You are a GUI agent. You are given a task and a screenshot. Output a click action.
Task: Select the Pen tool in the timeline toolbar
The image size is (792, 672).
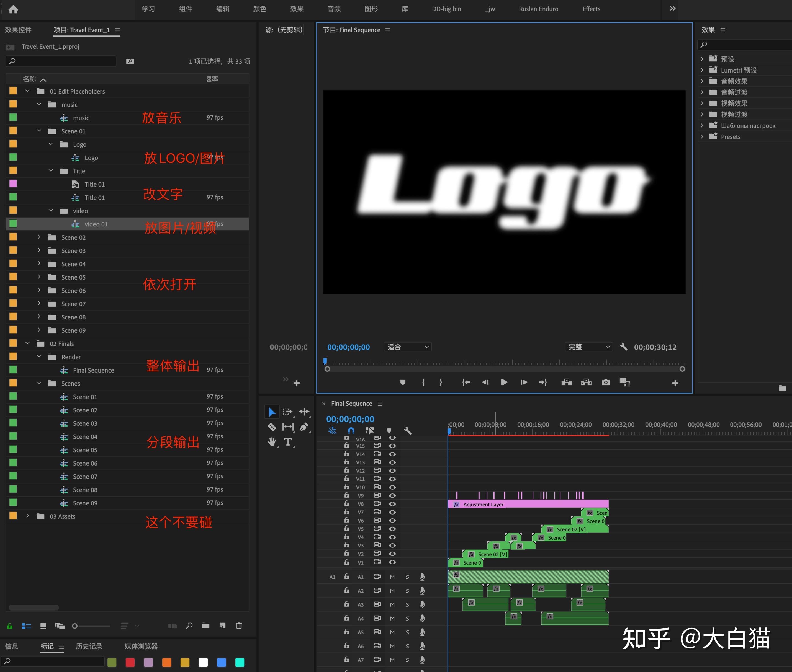(x=304, y=427)
